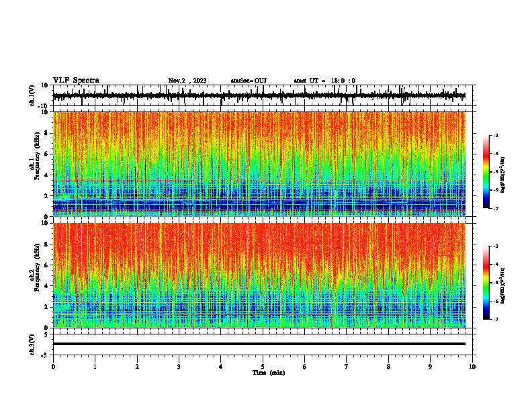The width and height of the screenshot is (532, 411).
Task: Click the start UT = 18:0:0 label
Action: [324, 81]
